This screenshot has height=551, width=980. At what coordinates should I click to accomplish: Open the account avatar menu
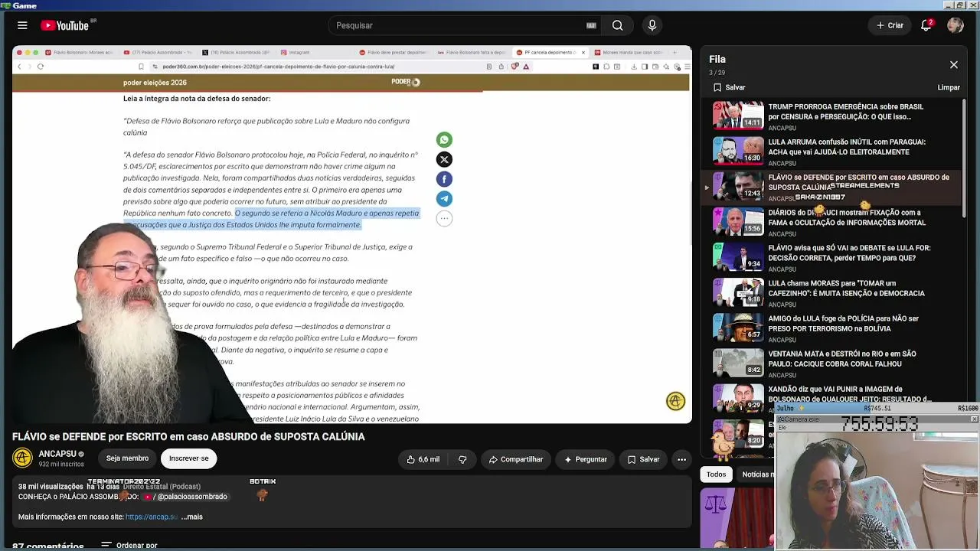click(x=955, y=25)
